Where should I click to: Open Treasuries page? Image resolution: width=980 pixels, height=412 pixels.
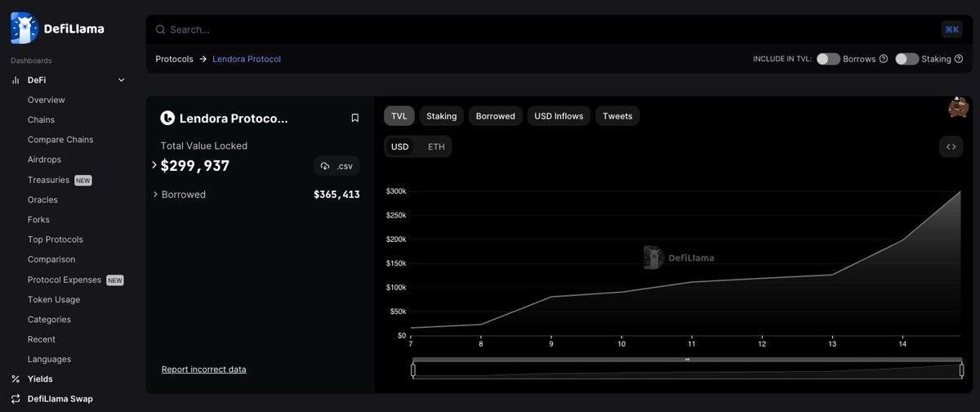tap(48, 180)
